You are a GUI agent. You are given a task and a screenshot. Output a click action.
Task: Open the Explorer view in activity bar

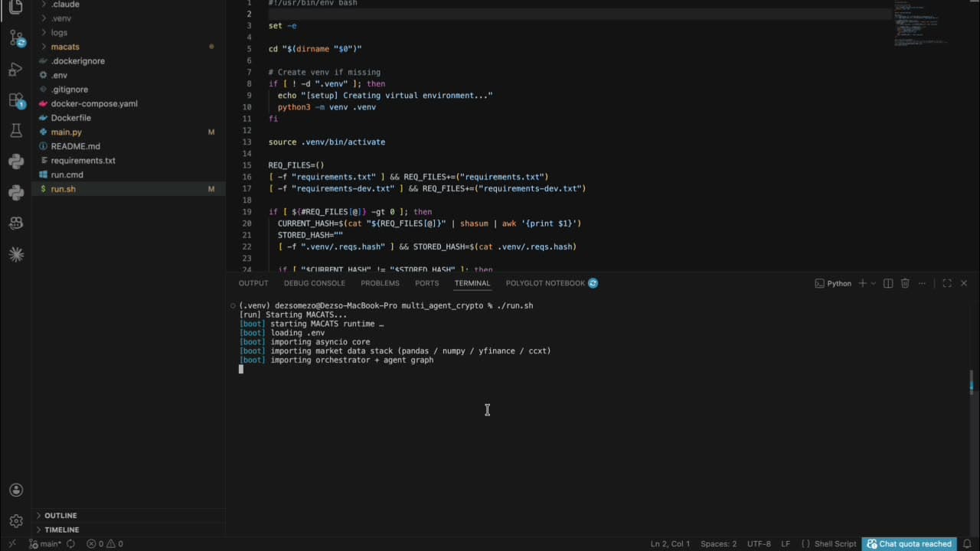tap(15, 7)
